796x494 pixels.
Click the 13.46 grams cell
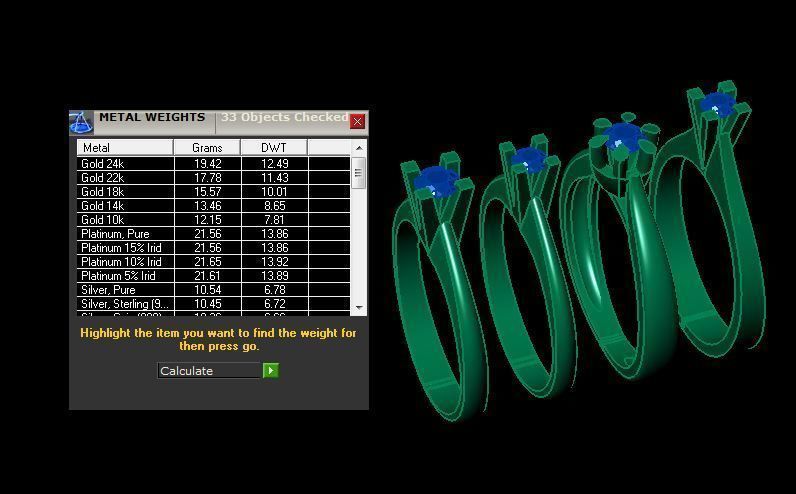coord(208,206)
